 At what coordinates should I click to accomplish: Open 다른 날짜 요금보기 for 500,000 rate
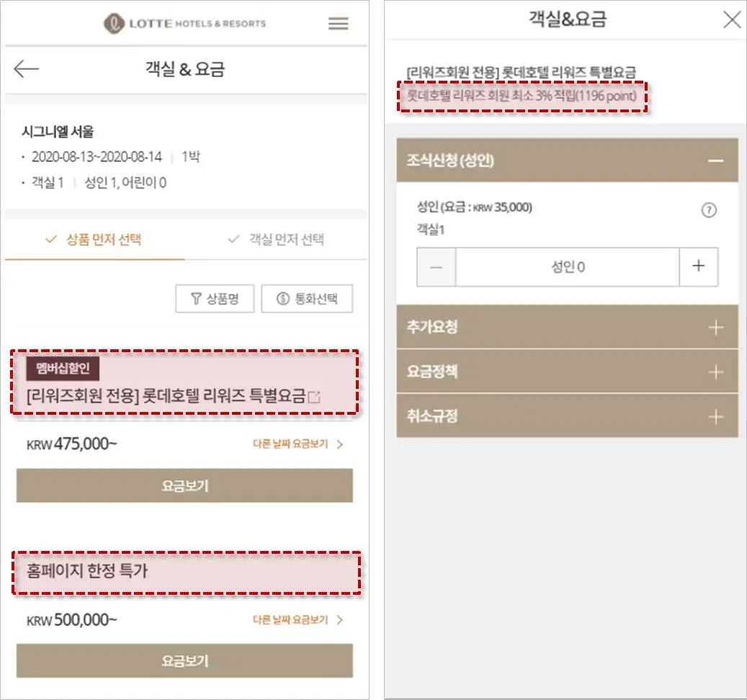click(298, 619)
